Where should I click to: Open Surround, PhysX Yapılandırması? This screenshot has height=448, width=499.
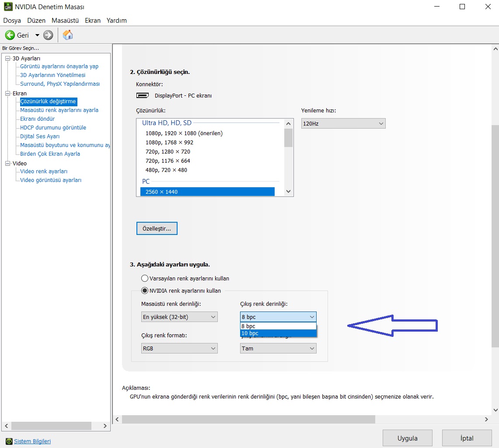pos(60,84)
